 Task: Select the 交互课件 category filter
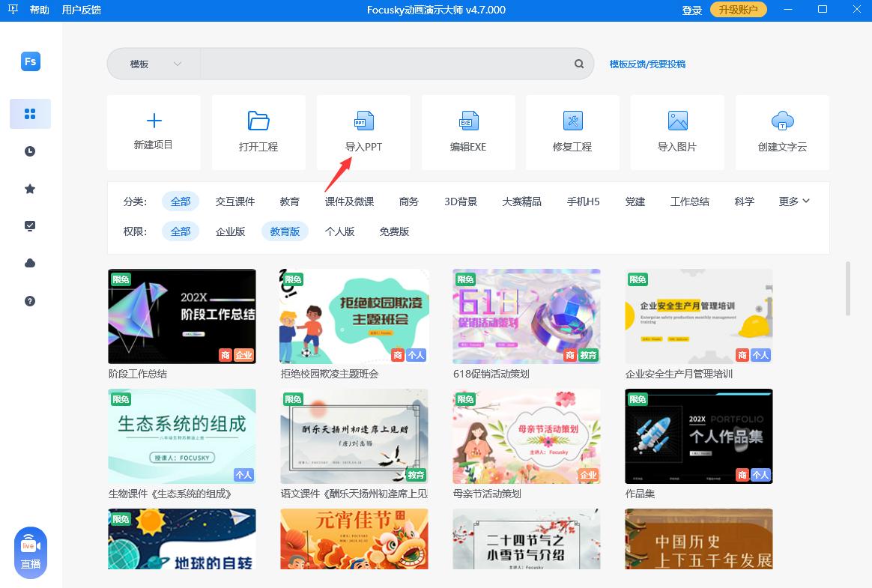point(234,201)
